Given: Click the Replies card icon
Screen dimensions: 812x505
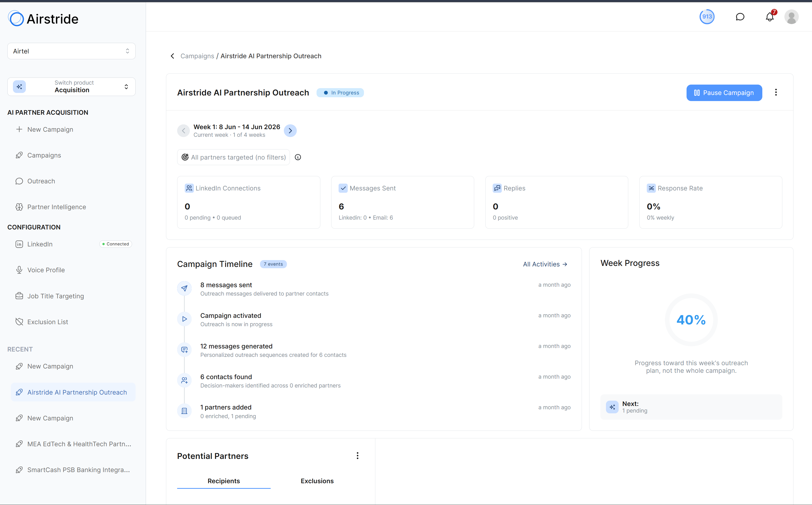Looking at the screenshot, I should 497,188.
